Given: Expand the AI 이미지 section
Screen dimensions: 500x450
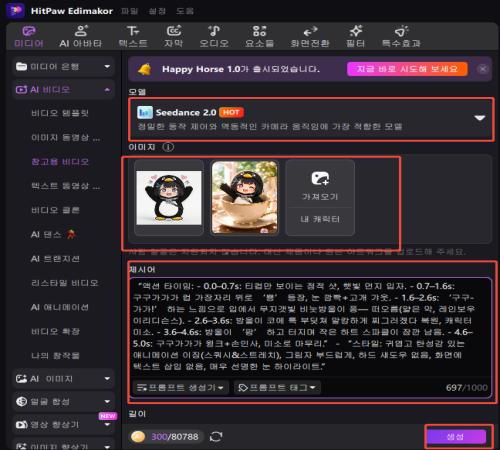Looking at the screenshot, I should [x=63, y=379].
